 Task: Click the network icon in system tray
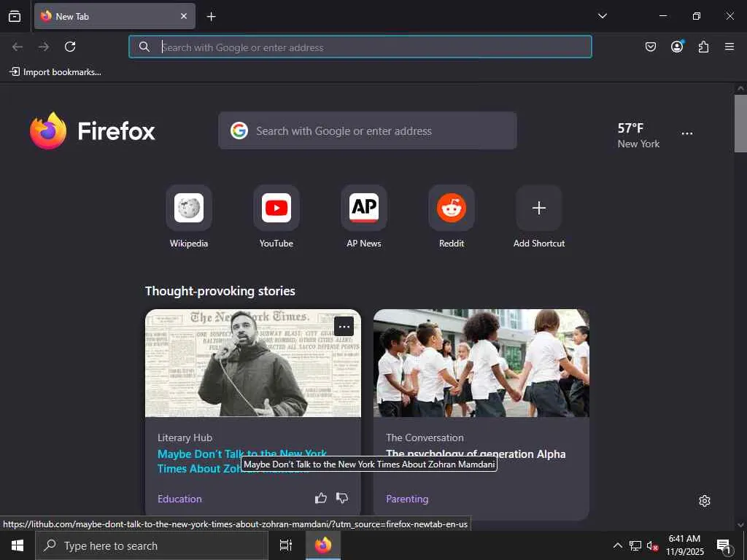pyautogui.click(x=635, y=545)
